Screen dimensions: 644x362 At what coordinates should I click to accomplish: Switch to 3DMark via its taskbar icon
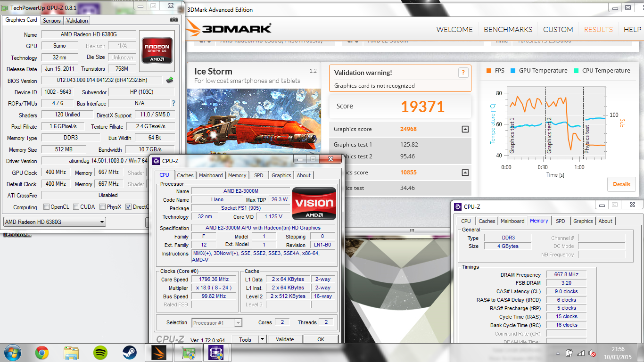[x=159, y=353]
